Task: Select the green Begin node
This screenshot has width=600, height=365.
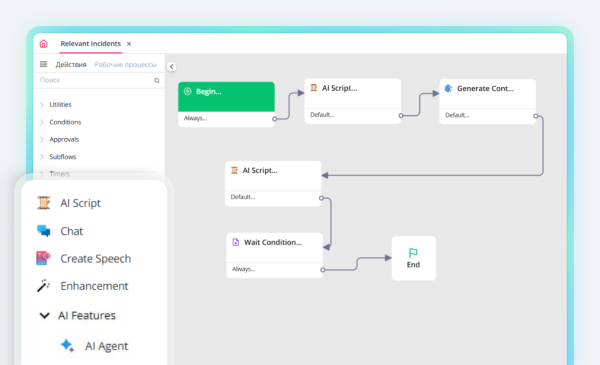Action: (x=226, y=97)
